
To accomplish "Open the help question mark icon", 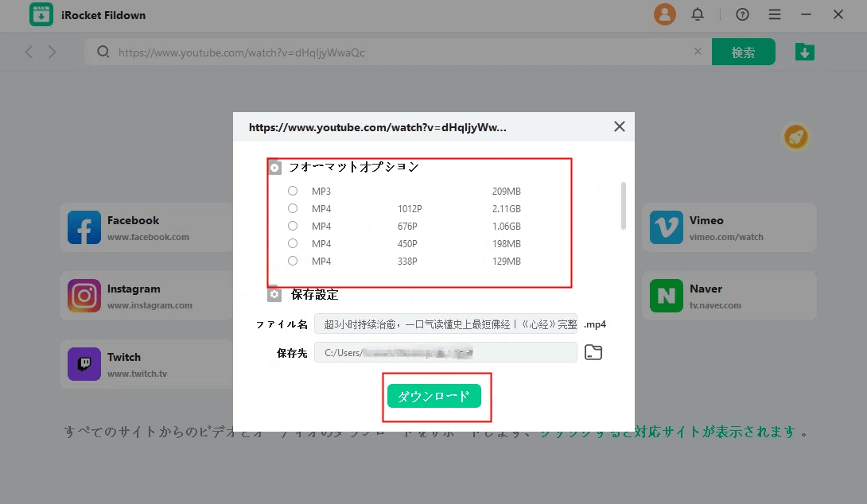I will click(742, 14).
